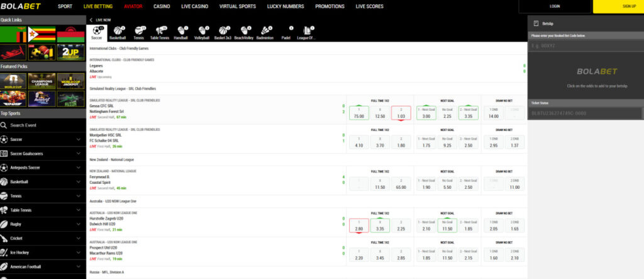The height and width of the screenshot is (279, 644).
Task: Pick Genoa CFC SRL win odds 75.00
Action: pos(359,113)
